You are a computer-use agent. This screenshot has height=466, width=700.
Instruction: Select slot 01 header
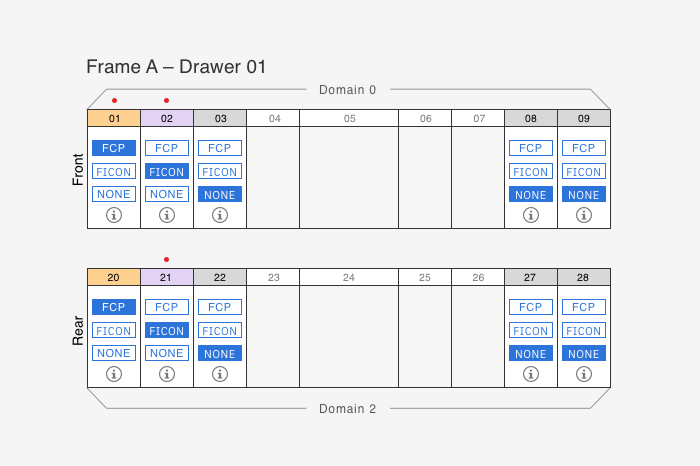coord(114,118)
